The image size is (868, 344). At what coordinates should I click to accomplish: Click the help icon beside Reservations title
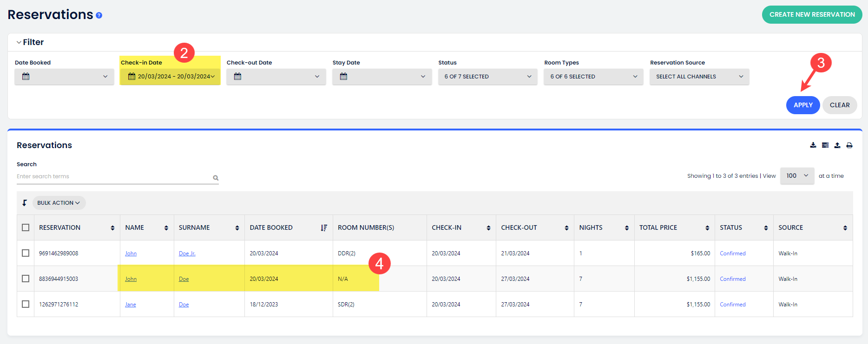pyautogui.click(x=99, y=15)
